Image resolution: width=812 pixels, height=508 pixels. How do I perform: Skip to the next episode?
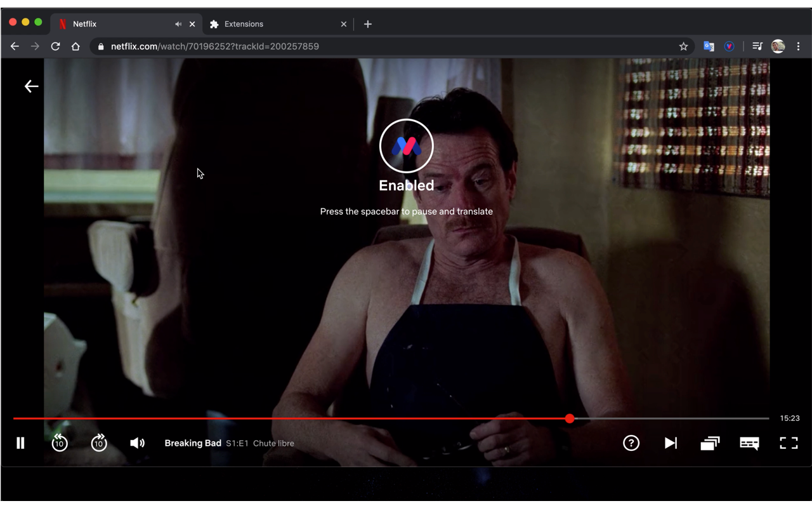pyautogui.click(x=671, y=443)
